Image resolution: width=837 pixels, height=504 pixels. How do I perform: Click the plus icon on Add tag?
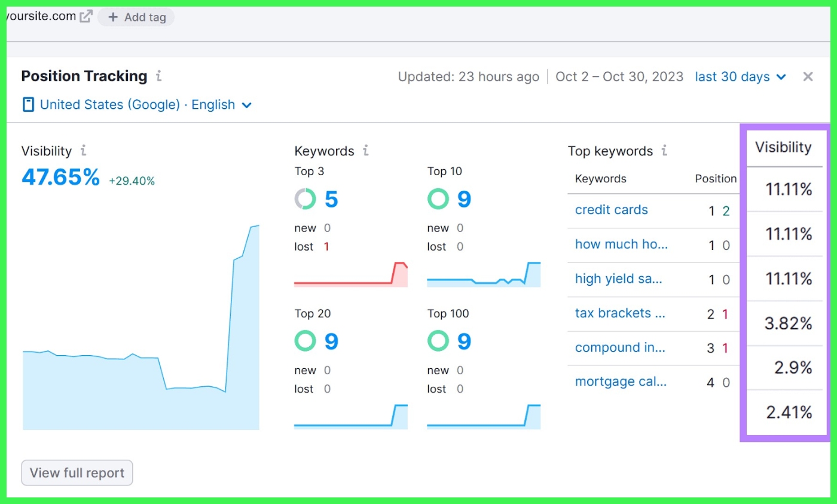click(x=112, y=17)
